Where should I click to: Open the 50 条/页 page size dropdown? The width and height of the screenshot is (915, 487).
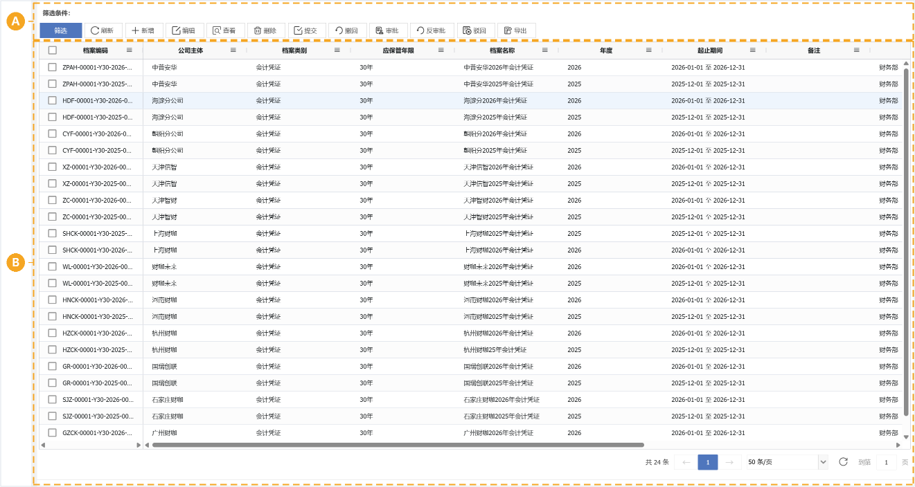pyautogui.click(x=787, y=463)
